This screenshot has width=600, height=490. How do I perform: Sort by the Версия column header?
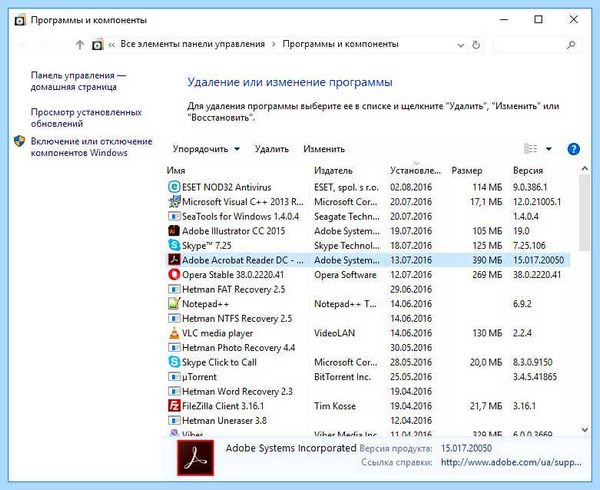click(528, 171)
